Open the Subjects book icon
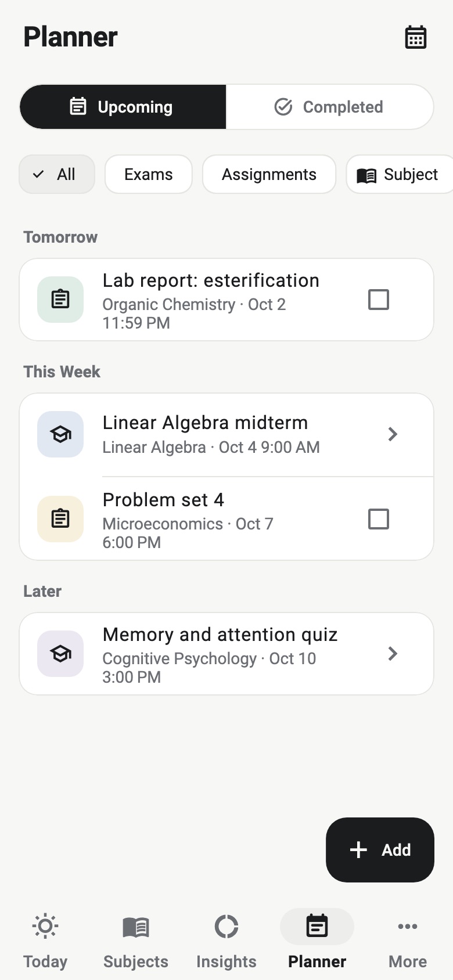 coord(136,927)
